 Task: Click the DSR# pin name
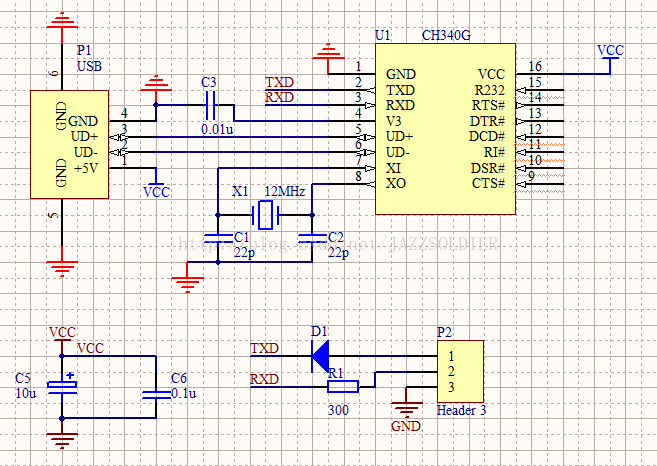click(488, 168)
